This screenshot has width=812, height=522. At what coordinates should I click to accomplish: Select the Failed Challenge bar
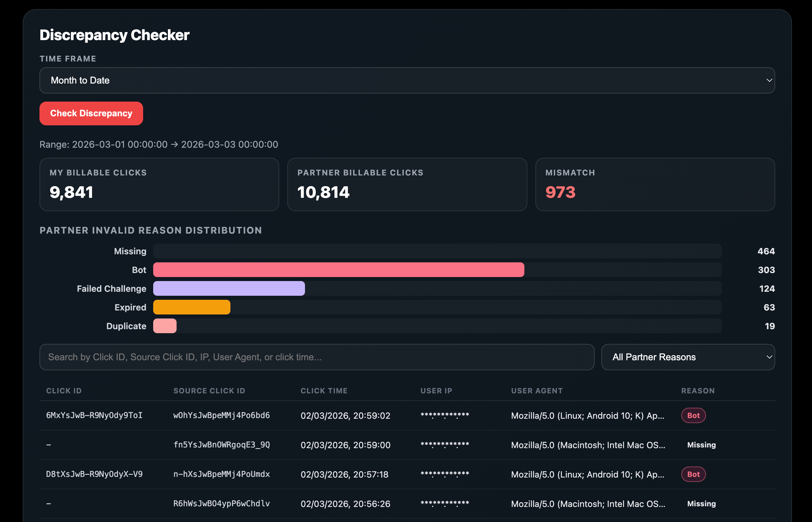[x=229, y=288]
